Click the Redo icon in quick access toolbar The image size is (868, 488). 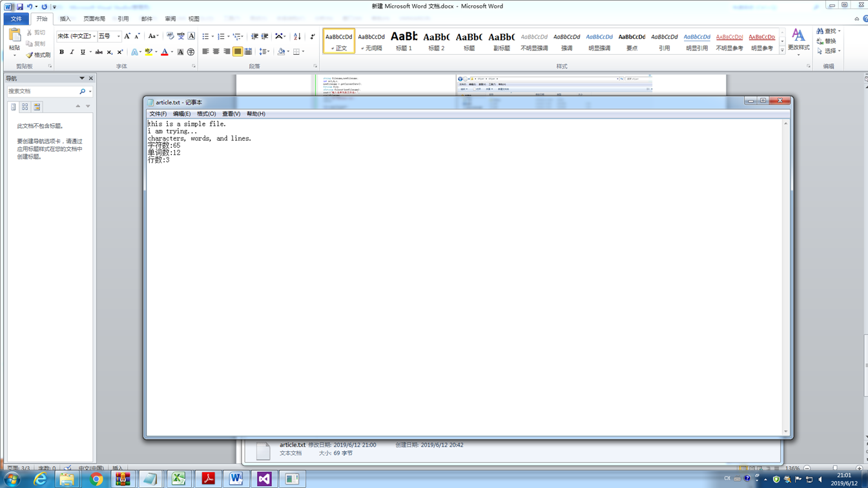pyautogui.click(x=45, y=6)
